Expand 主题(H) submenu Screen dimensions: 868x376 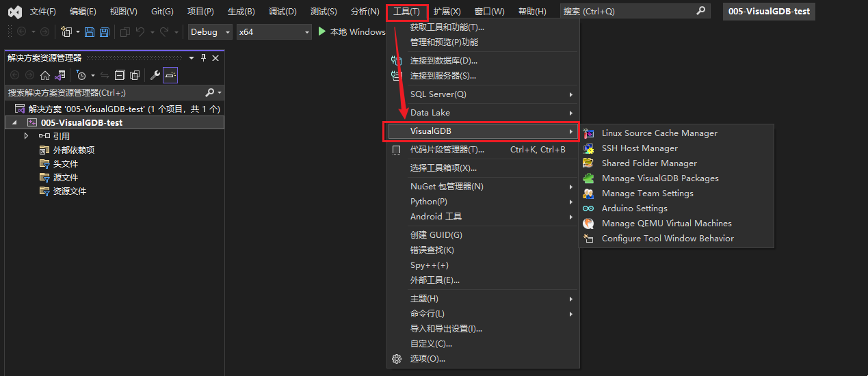pos(483,299)
